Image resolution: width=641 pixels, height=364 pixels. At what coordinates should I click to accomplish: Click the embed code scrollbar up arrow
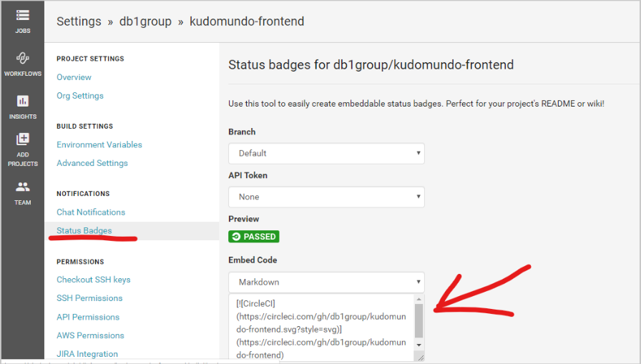point(419,299)
